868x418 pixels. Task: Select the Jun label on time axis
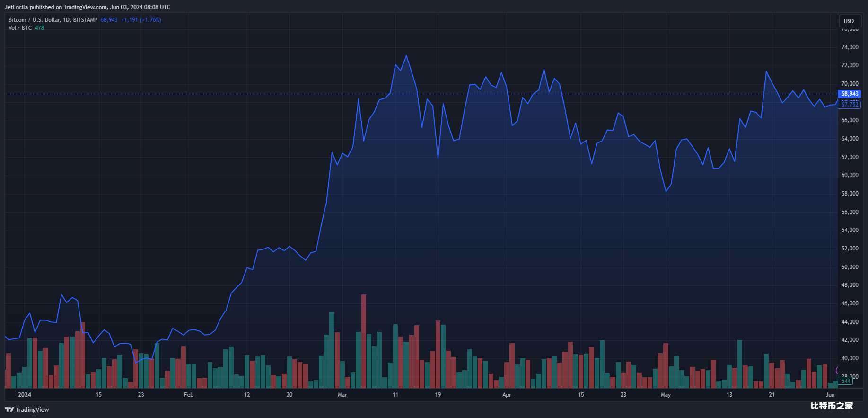(830, 395)
